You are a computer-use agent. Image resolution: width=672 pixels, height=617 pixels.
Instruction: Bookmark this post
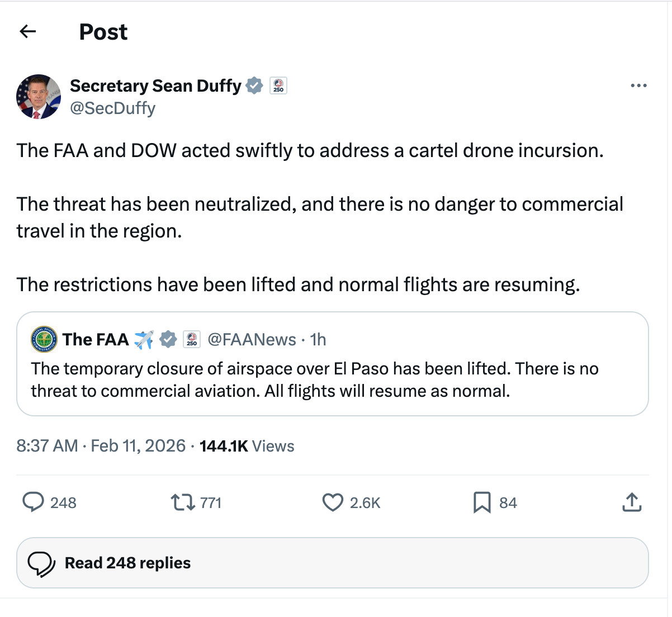coord(481,502)
